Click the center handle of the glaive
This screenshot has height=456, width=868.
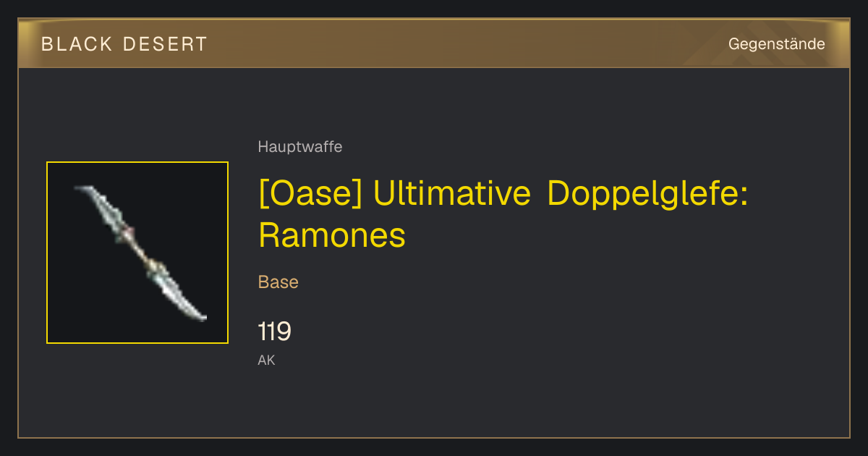[140, 250]
